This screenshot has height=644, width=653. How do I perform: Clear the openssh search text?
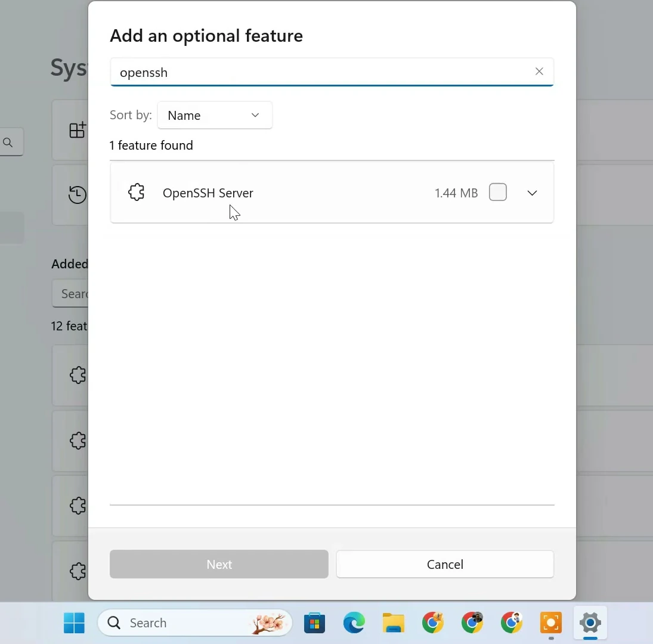pyautogui.click(x=539, y=72)
